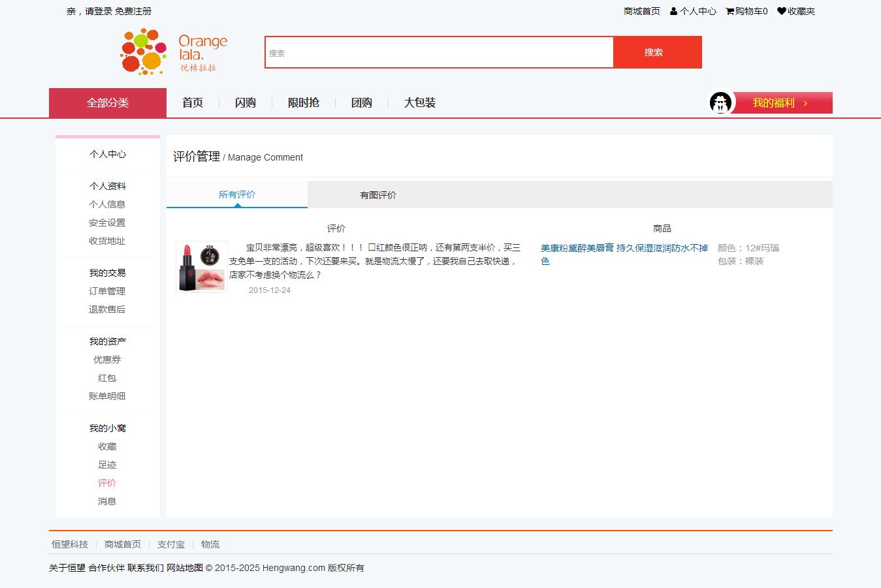Click the shopping cart icon
The height and width of the screenshot is (588, 881).
[x=729, y=11]
